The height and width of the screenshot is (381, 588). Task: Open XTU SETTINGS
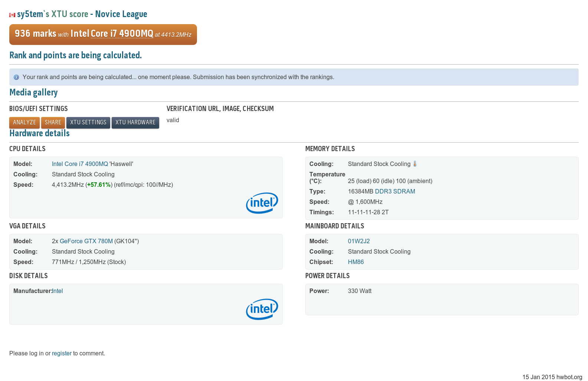tap(88, 123)
